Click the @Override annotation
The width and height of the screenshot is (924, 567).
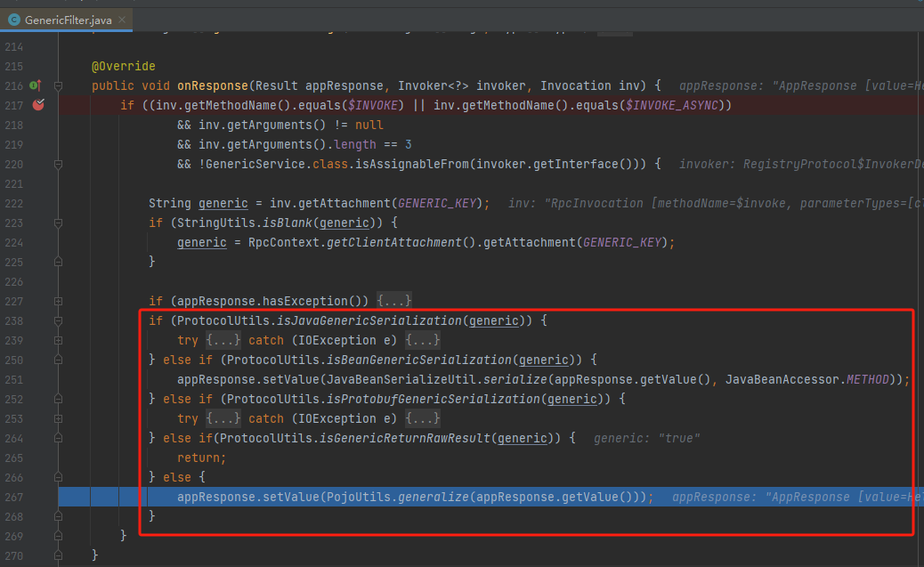123,66
